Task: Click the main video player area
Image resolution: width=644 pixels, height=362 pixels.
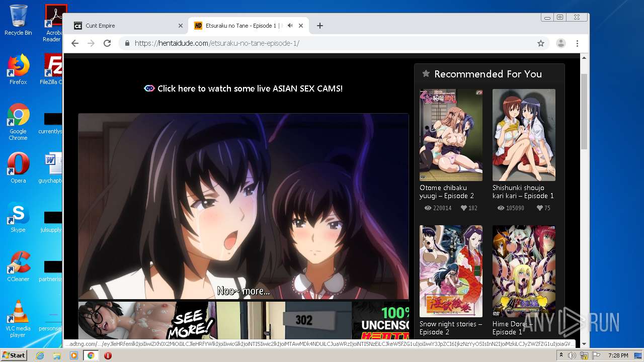Action: click(x=244, y=206)
